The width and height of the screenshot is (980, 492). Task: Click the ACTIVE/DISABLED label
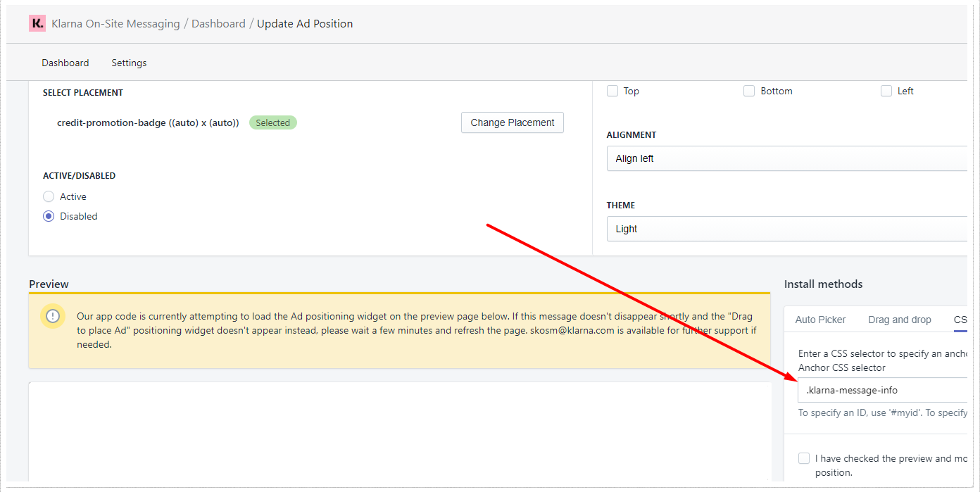click(x=79, y=175)
